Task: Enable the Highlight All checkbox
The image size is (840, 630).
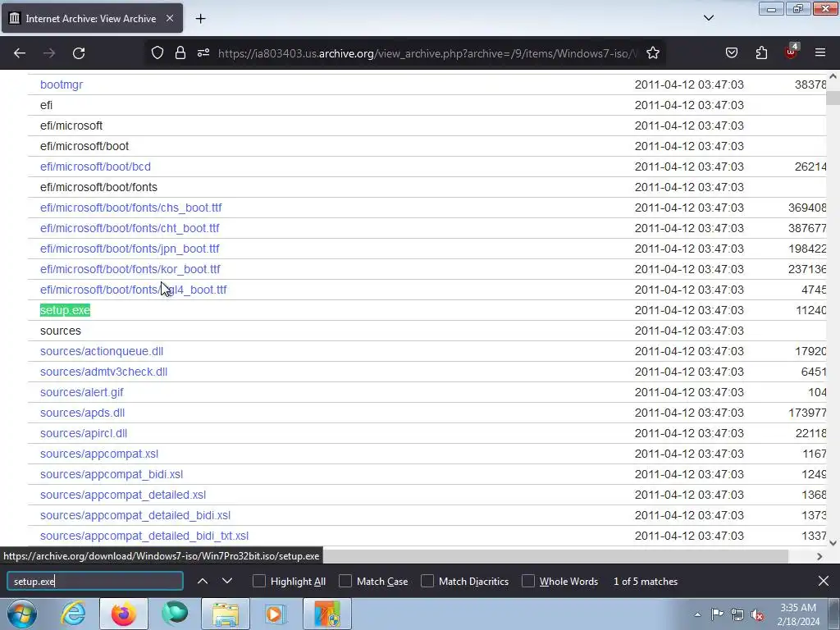Action: 258,582
